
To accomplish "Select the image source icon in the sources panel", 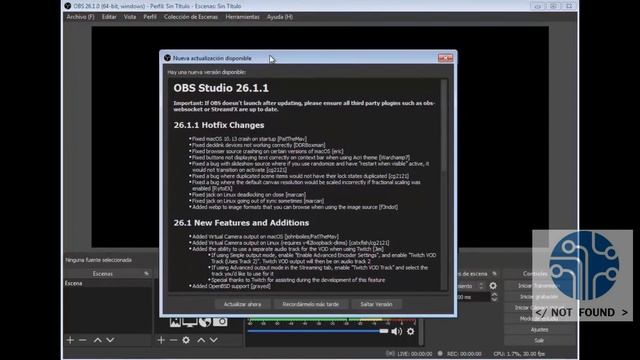I will pyautogui.click(x=175, y=322).
